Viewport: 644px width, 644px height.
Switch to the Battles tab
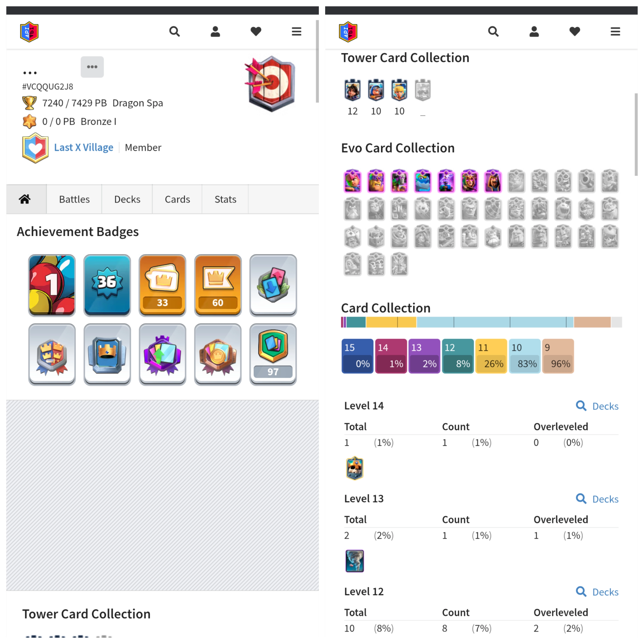[74, 199]
